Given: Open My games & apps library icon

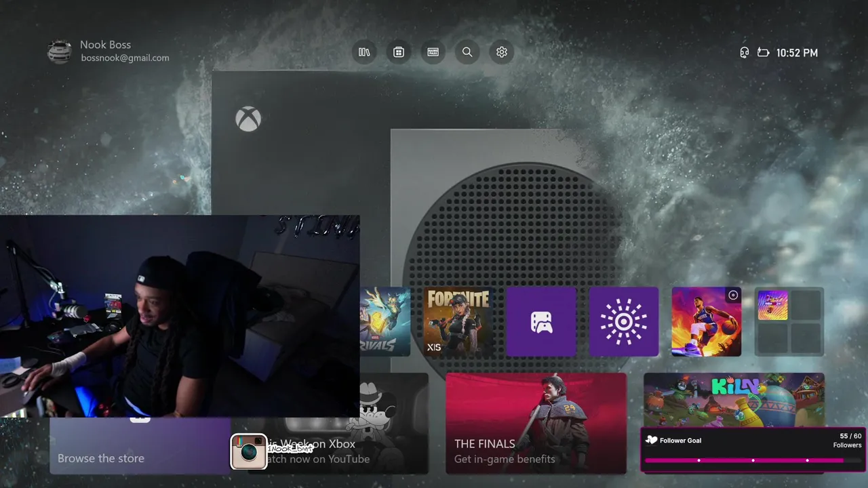Looking at the screenshot, I should 364,52.
